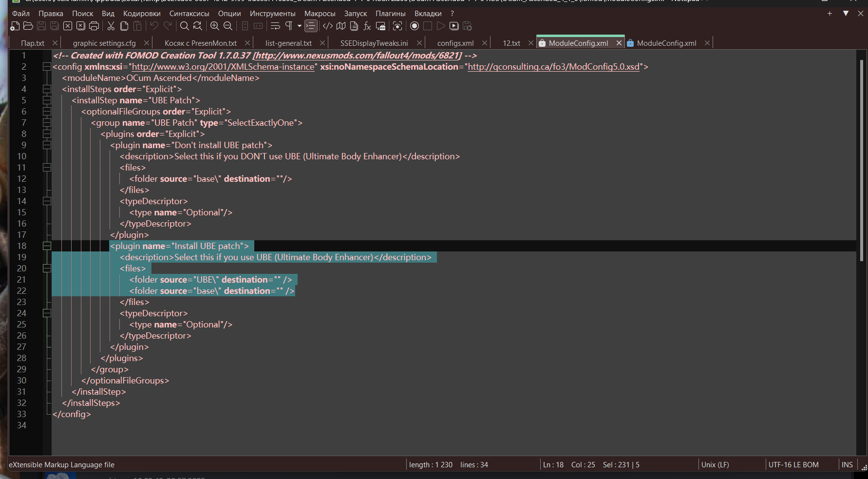Click the Open file folder icon
Screen dimensions: 868x479
tap(28, 26)
